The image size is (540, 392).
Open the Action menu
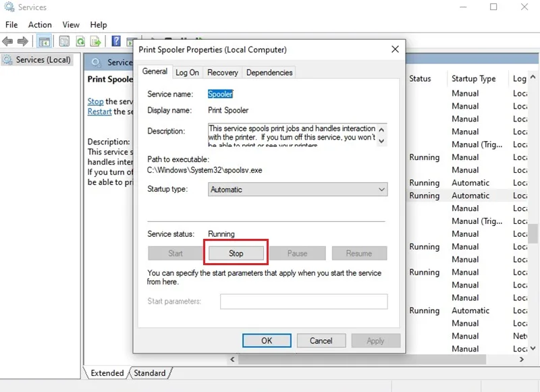[40, 25]
